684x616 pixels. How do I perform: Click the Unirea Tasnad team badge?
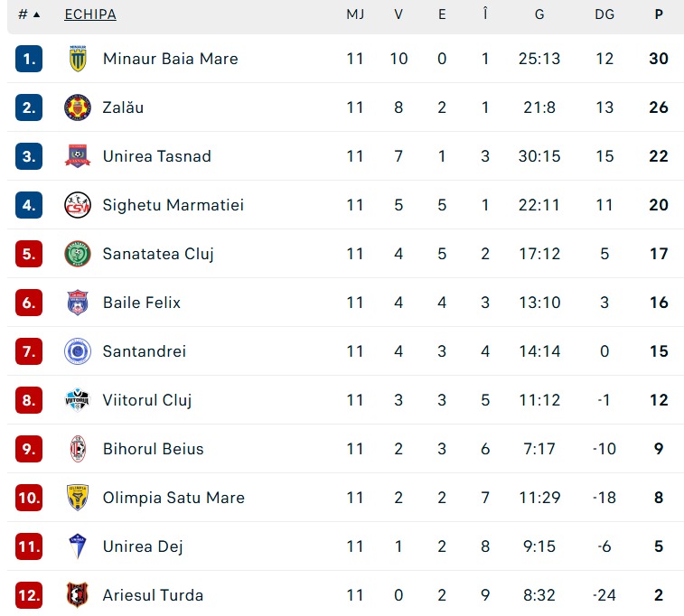[78, 156]
